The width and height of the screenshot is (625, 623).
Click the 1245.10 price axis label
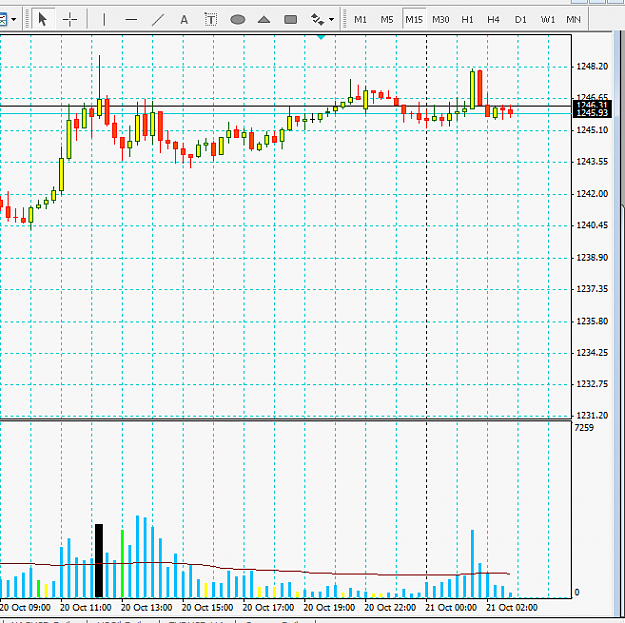coord(592,130)
